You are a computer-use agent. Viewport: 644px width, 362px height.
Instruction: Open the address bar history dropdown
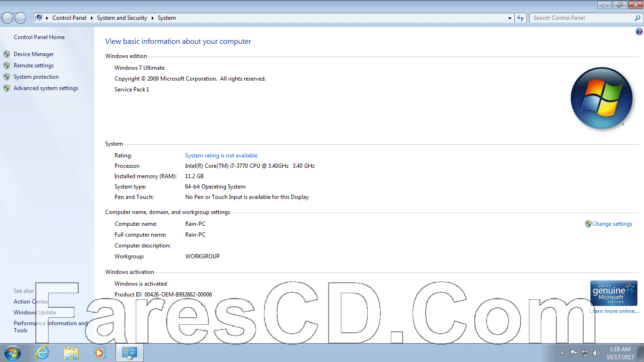[x=510, y=18]
